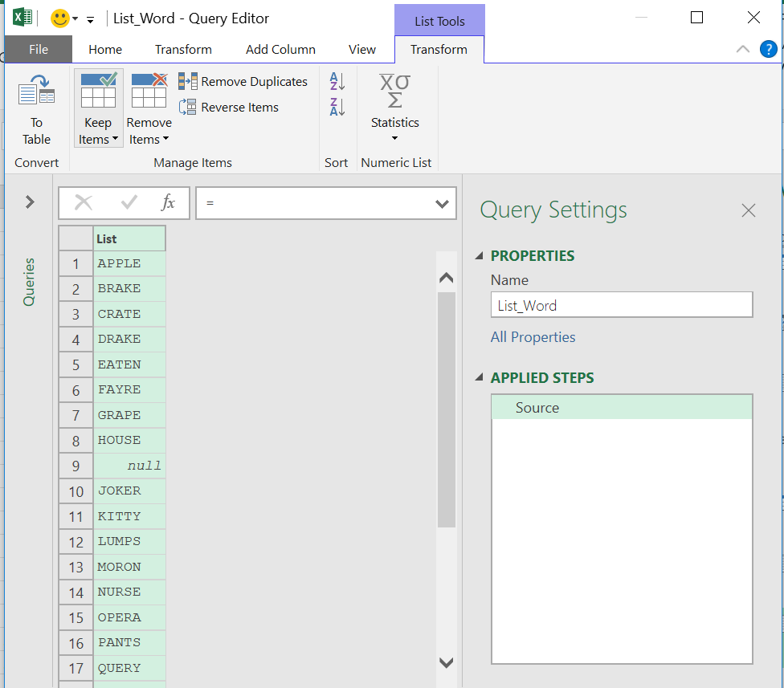Switch to the Home tab
Viewport: 784px width, 688px height.
click(x=105, y=50)
